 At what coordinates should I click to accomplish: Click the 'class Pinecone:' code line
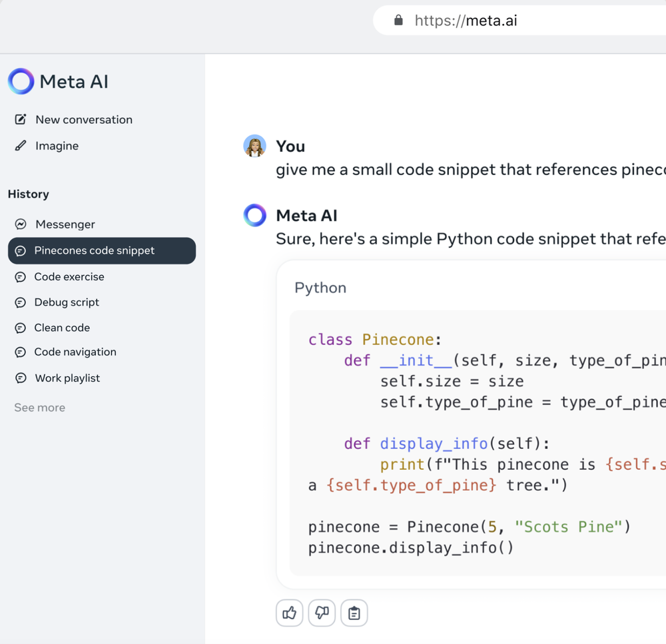[x=375, y=340]
